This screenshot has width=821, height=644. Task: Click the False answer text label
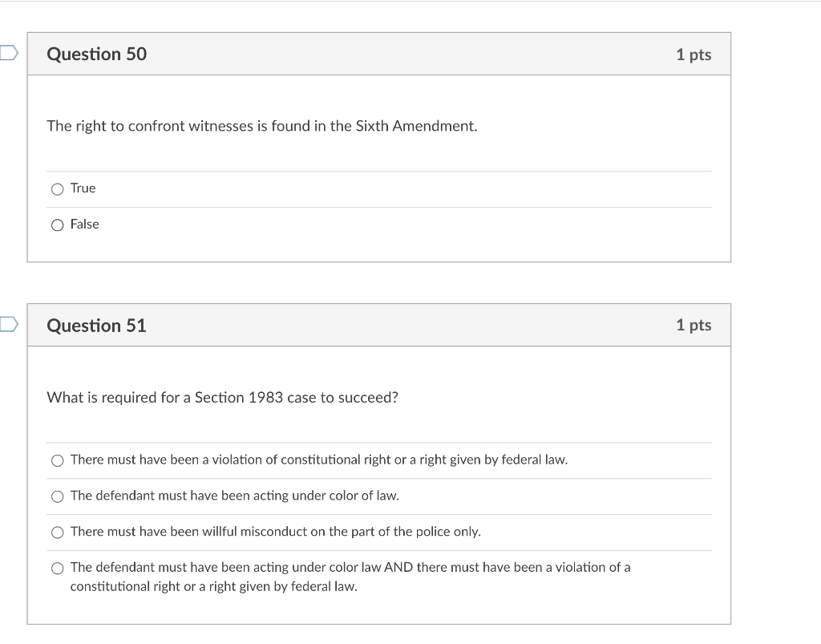[85, 225]
